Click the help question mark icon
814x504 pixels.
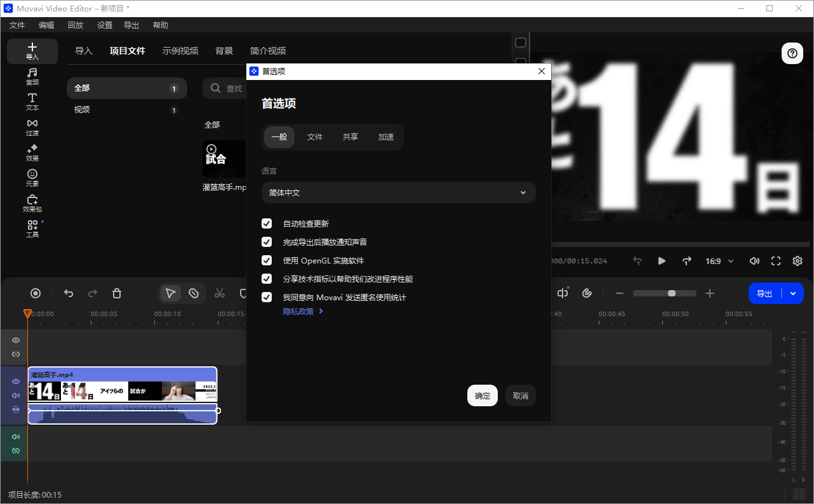pyautogui.click(x=792, y=53)
